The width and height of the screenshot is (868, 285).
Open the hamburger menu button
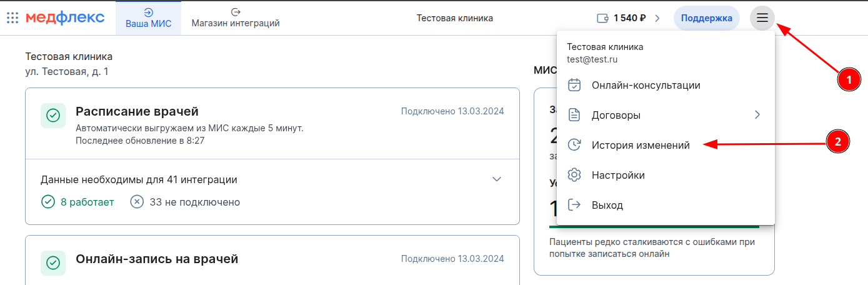tap(762, 18)
